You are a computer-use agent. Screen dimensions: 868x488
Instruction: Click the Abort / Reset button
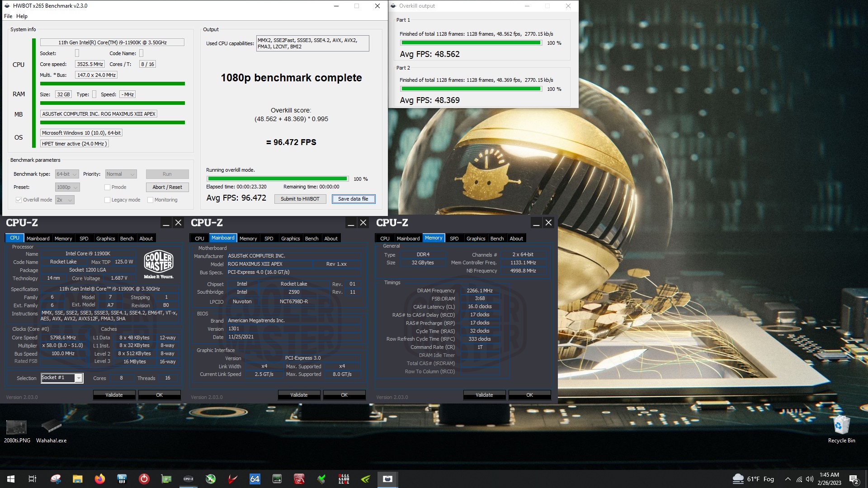167,187
